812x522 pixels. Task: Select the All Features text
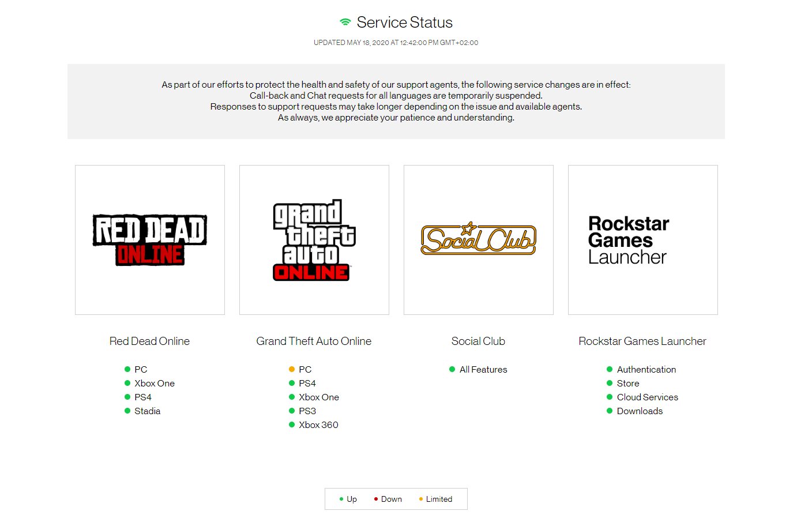[x=483, y=369]
